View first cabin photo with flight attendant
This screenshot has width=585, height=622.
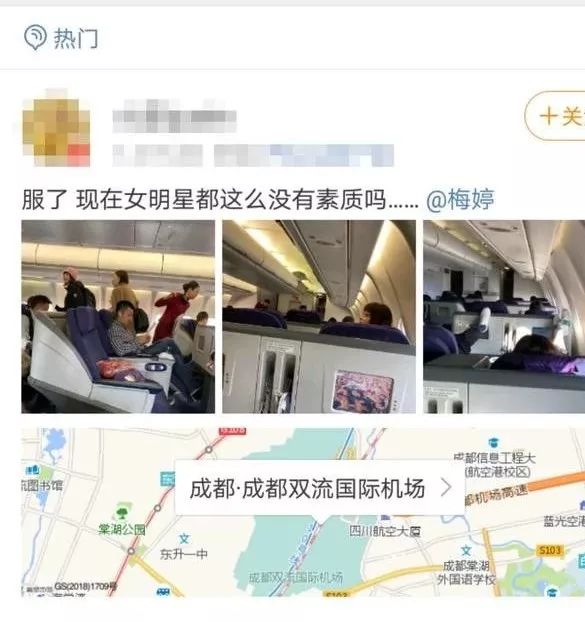point(118,317)
